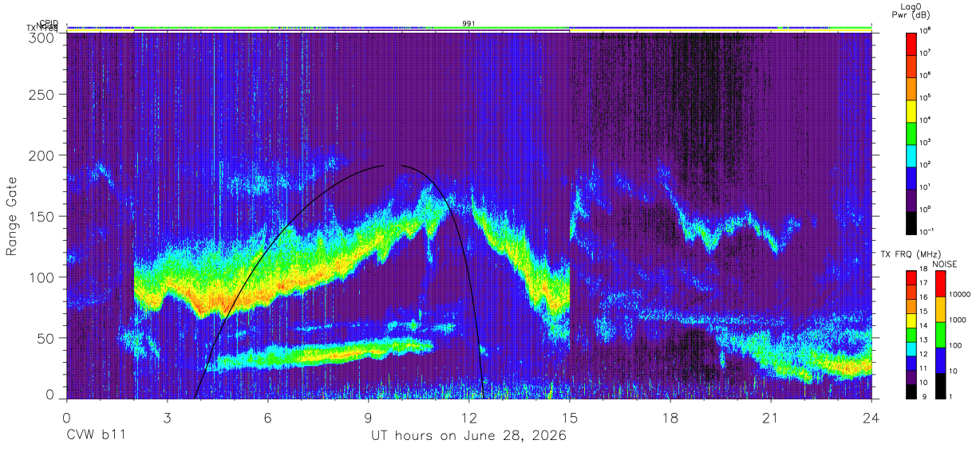The height and width of the screenshot is (452, 980).
Task: Click the '1000' label on the NOISE scale
Action: (958, 321)
